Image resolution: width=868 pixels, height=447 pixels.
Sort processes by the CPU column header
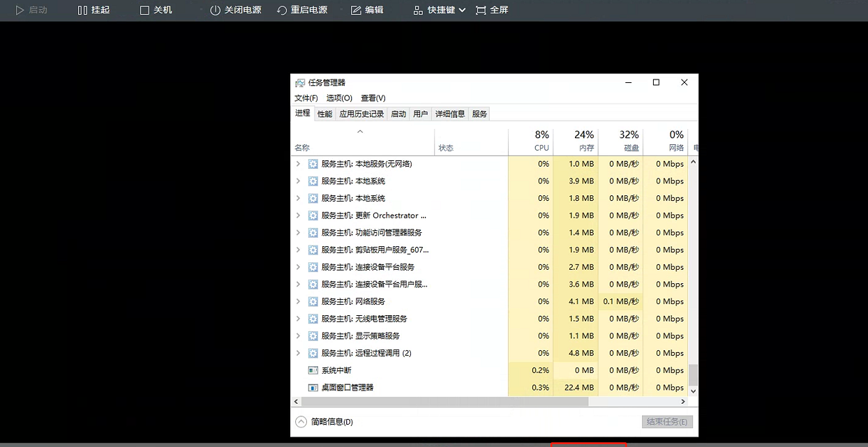541,140
